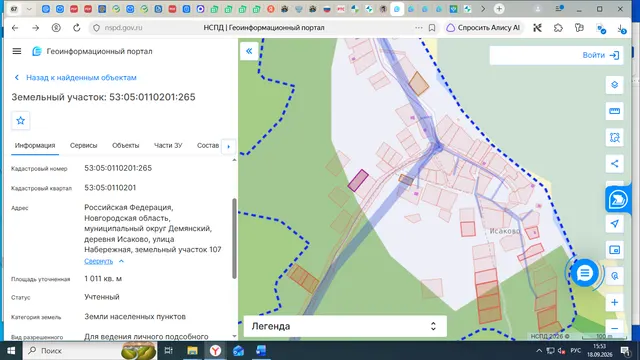Open the blue assistant side widget
The height and width of the screenshot is (360, 640).
(618, 200)
